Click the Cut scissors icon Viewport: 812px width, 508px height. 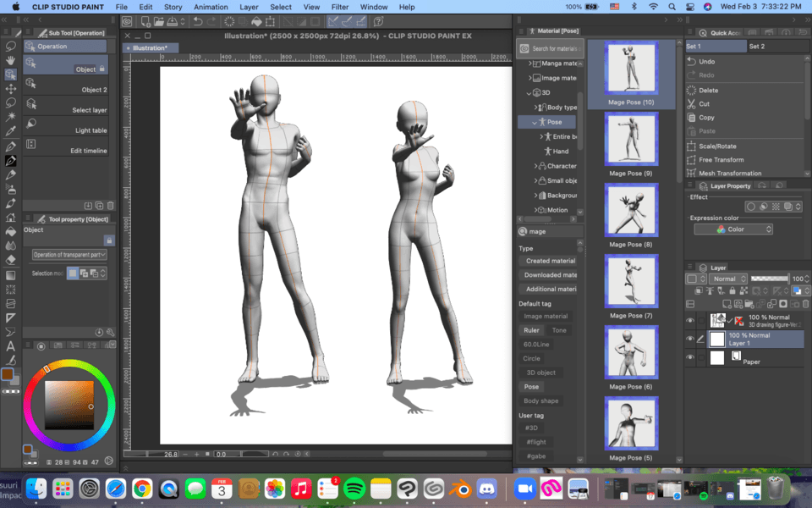pos(692,104)
